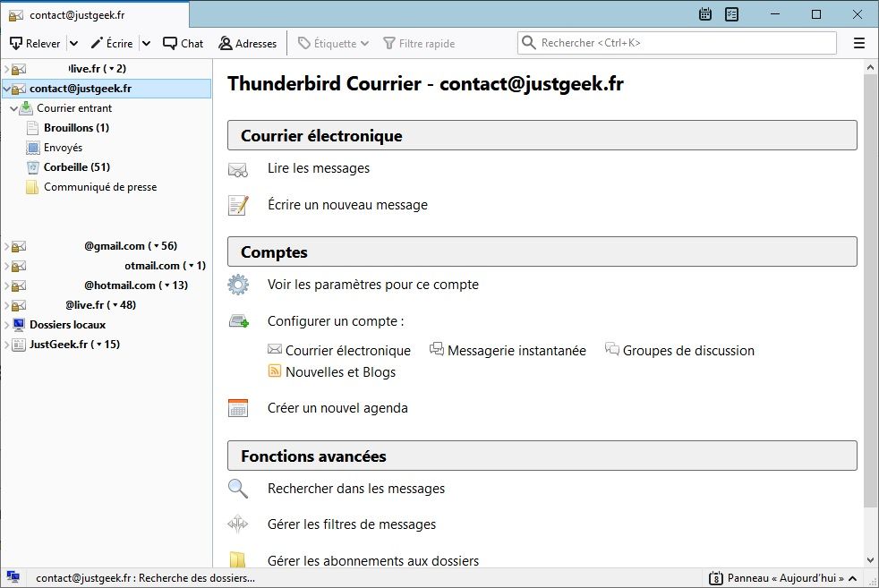This screenshot has height=588, width=879.
Task: Open the Écrire dropdown arrow
Action: tap(146, 43)
